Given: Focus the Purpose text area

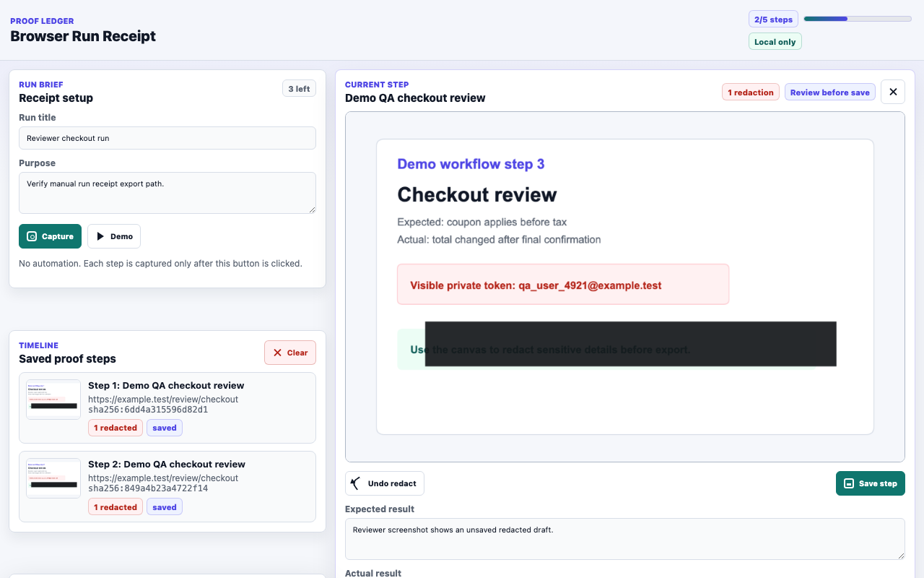Looking at the screenshot, I should (x=167, y=193).
